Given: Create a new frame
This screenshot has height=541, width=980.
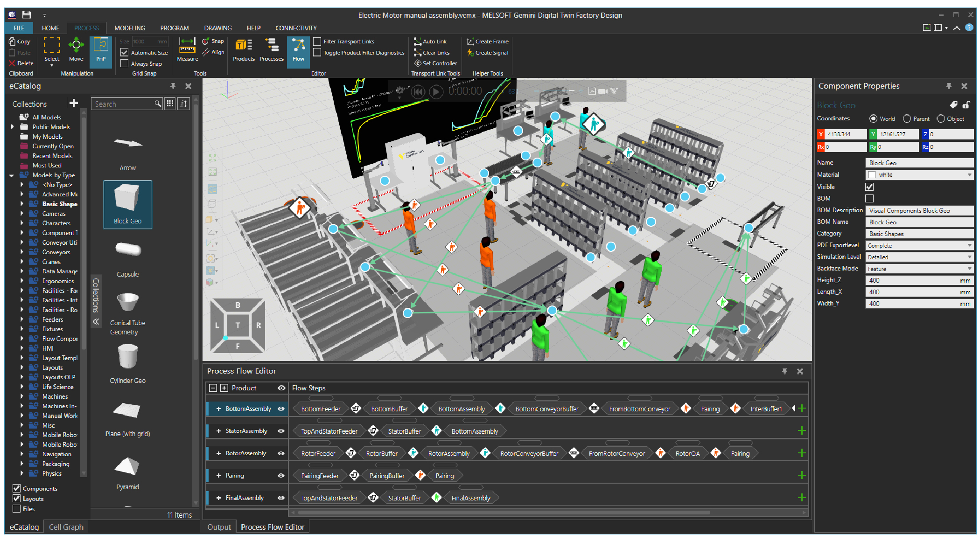Looking at the screenshot, I should [x=488, y=42].
